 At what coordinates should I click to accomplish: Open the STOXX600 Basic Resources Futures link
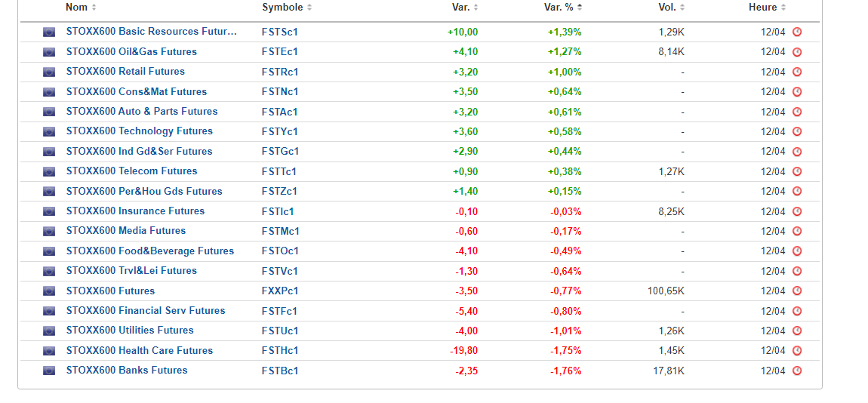tap(151, 32)
